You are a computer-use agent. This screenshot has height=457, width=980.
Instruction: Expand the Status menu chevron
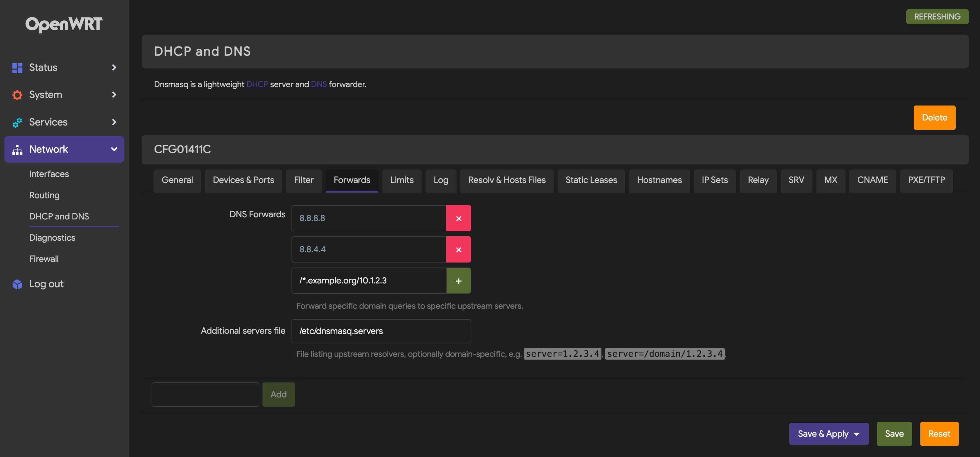point(114,68)
